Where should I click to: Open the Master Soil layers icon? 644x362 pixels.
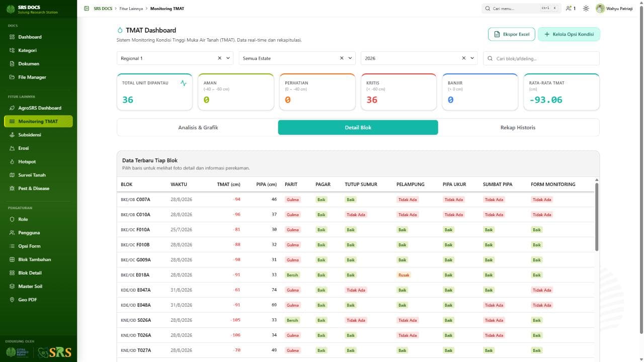(x=13, y=287)
